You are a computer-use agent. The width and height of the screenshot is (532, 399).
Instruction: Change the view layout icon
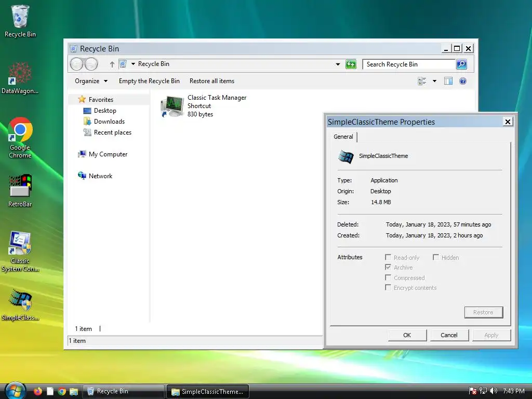pyautogui.click(x=422, y=81)
